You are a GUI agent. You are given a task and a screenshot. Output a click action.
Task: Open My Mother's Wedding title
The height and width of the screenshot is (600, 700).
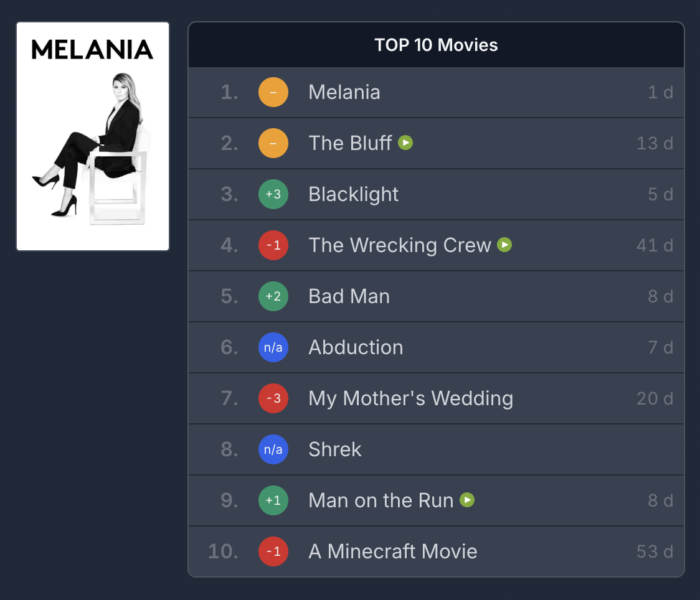[x=410, y=398]
